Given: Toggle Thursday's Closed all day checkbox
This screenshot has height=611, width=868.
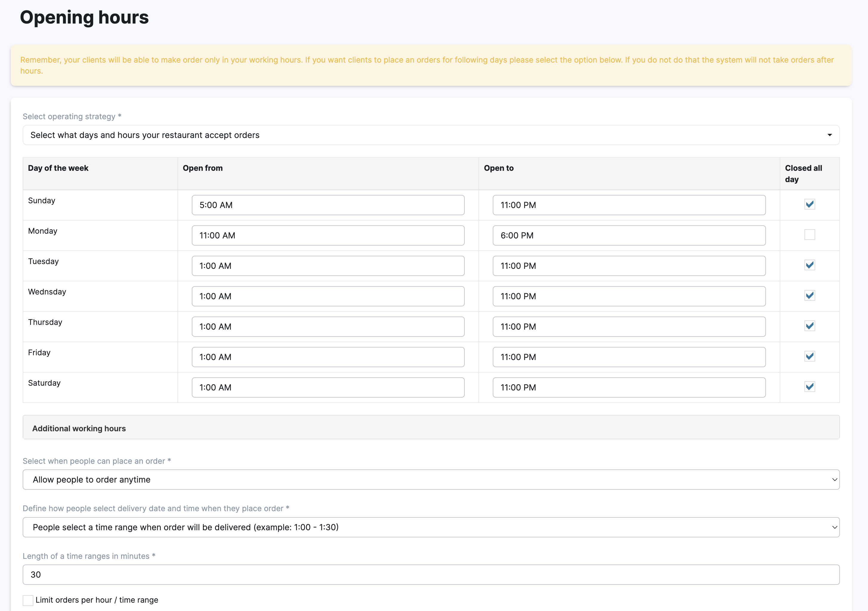Looking at the screenshot, I should tap(810, 326).
